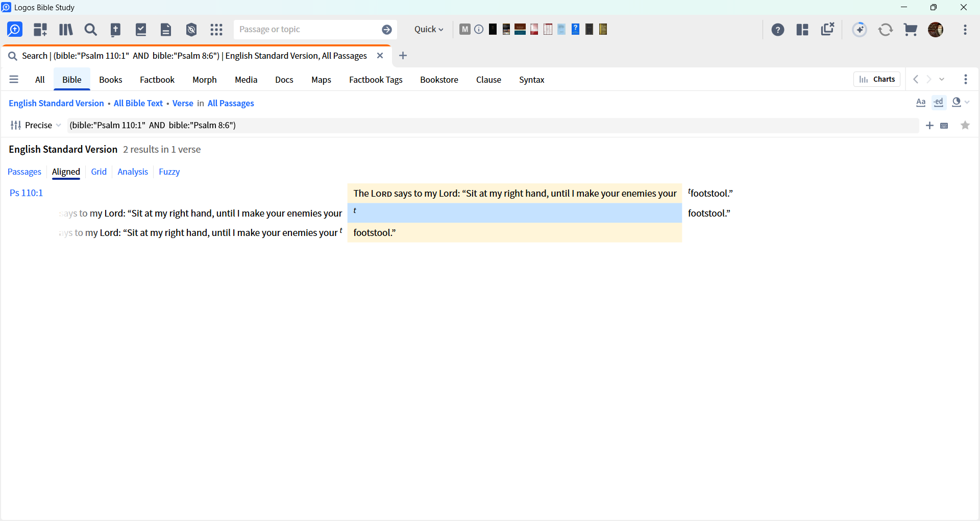The height and width of the screenshot is (521, 980).
Task: Switch to the Bookstore search tab
Action: tap(439, 80)
